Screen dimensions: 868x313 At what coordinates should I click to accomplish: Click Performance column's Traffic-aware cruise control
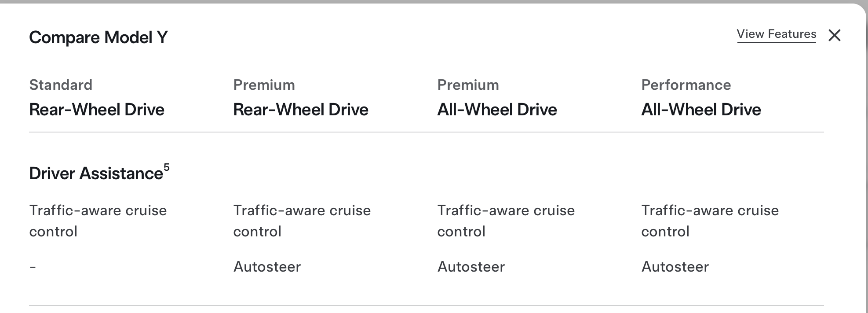pyautogui.click(x=710, y=221)
